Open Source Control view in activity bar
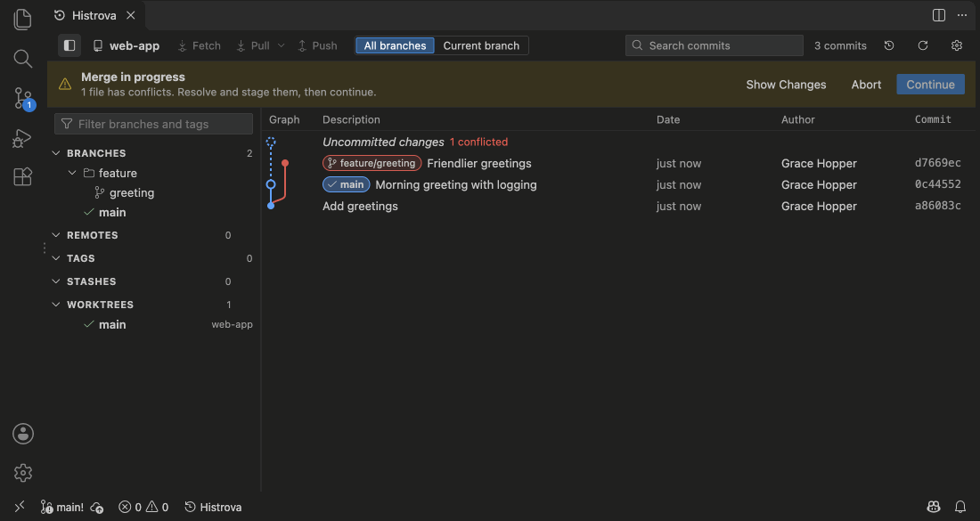This screenshot has width=980, height=521. pos(23,98)
